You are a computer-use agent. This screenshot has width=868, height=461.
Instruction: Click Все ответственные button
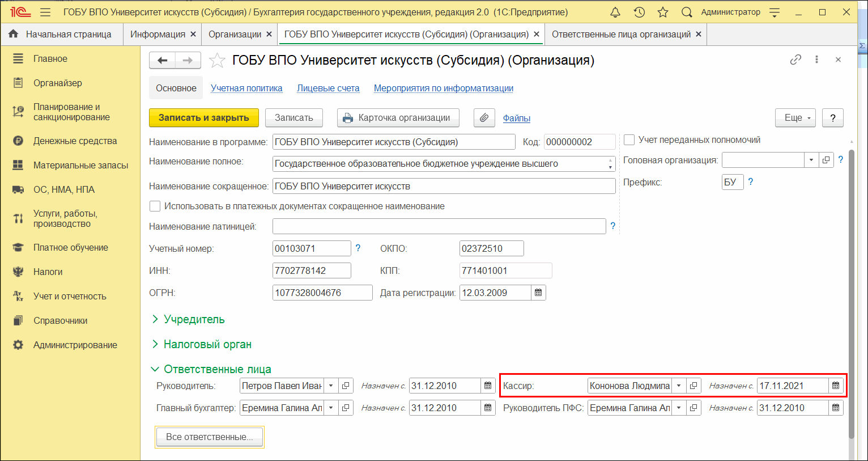[209, 437]
